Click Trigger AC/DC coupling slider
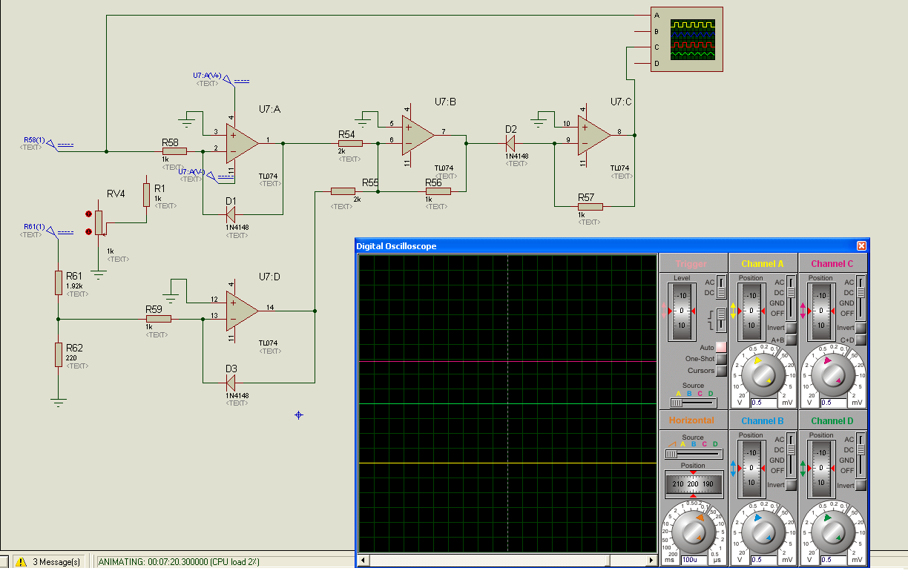 coord(721,287)
